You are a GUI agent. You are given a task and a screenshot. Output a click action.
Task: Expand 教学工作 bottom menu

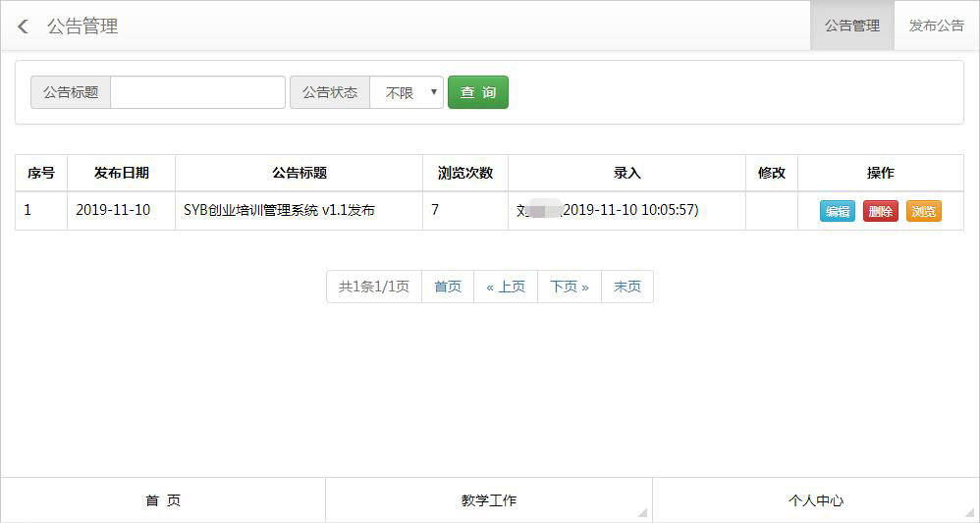[489, 500]
